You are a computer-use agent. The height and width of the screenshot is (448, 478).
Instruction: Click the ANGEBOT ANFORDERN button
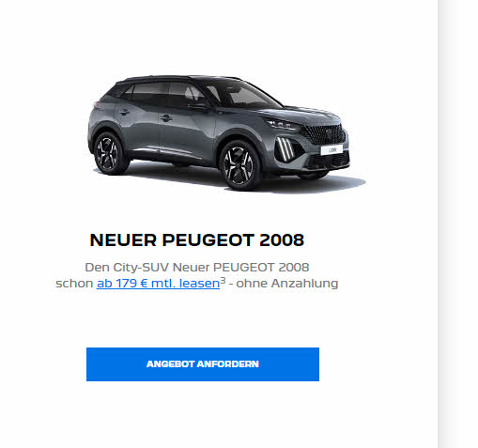(203, 364)
